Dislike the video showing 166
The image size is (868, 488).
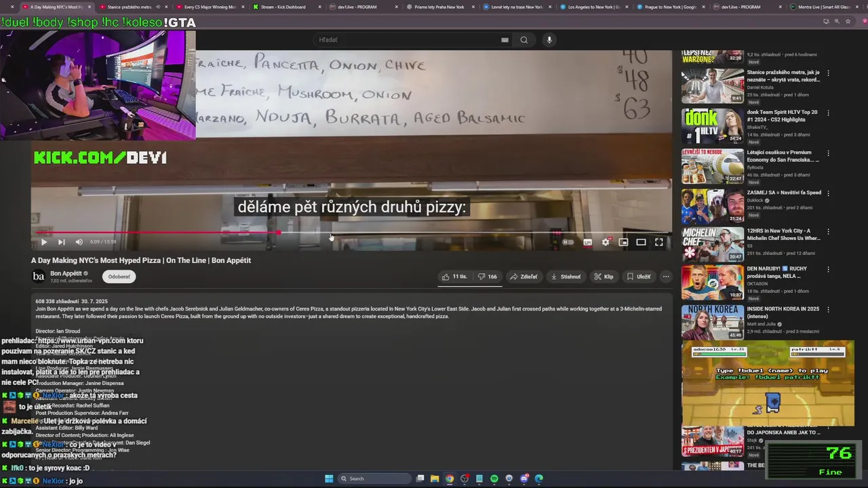coord(488,277)
